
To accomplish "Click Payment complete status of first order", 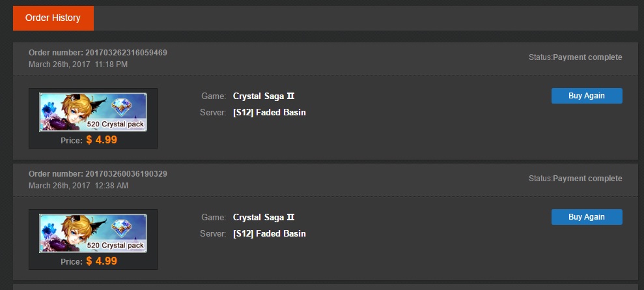I will (587, 57).
